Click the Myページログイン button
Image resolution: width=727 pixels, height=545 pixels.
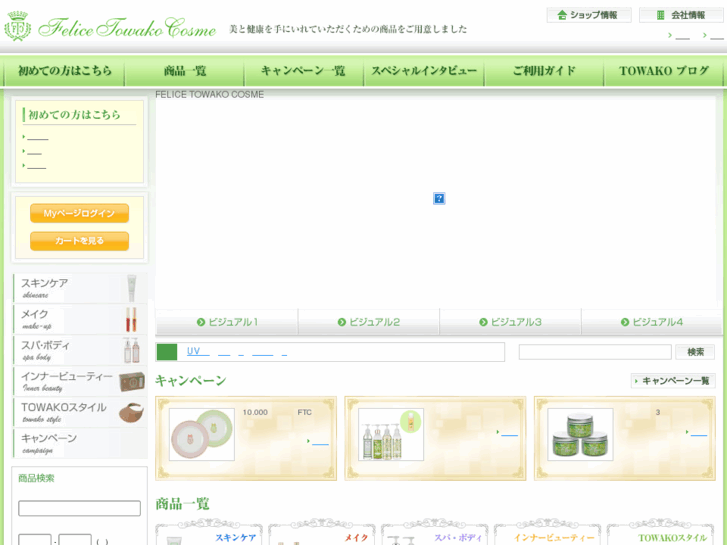coord(79,213)
